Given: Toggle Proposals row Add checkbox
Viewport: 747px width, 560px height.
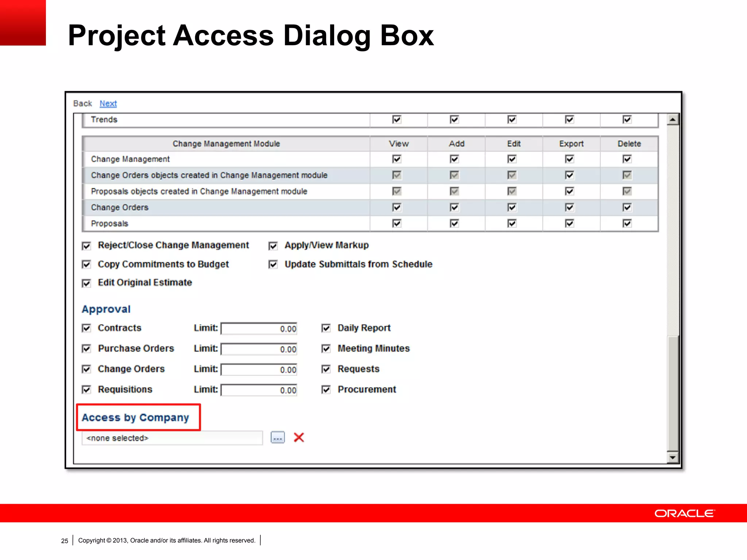Looking at the screenshot, I should pyautogui.click(x=454, y=223).
